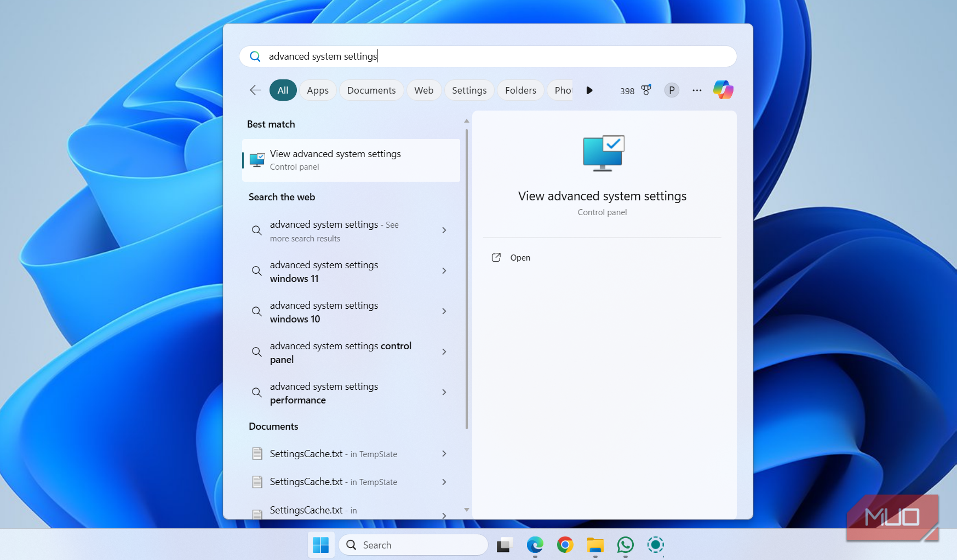Open the rewards points trophy icon
The height and width of the screenshot is (560, 957).
[x=646, y=90]
